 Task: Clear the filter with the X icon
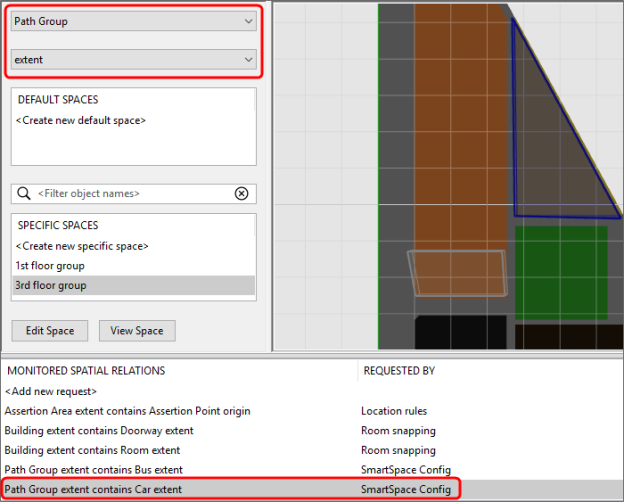tap(241, 193)
